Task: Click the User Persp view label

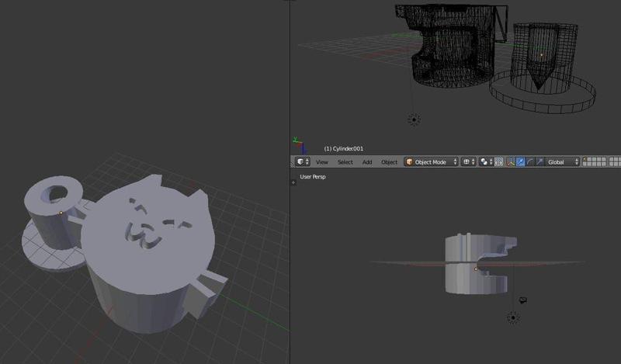Action: (313, 177)
